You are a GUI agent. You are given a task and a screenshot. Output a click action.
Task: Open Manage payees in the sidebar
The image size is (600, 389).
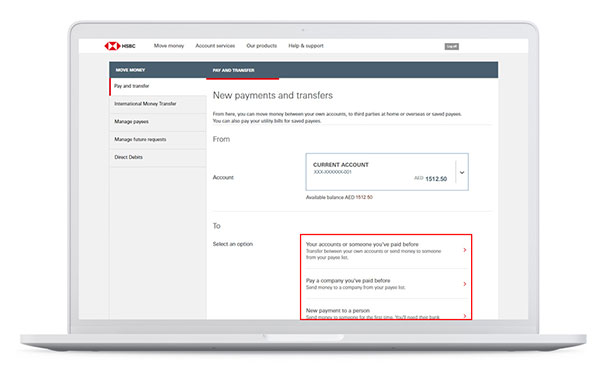point(158,122)
